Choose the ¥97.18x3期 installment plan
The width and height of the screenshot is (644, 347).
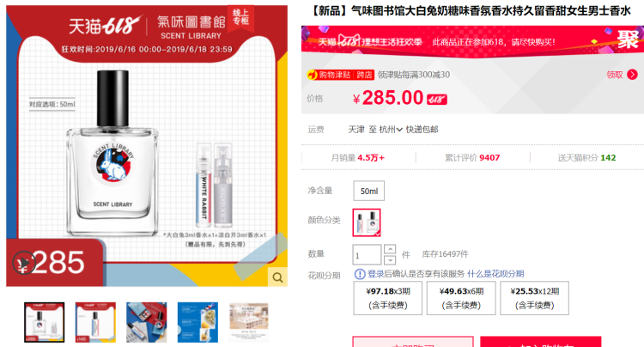pos(388,298)
